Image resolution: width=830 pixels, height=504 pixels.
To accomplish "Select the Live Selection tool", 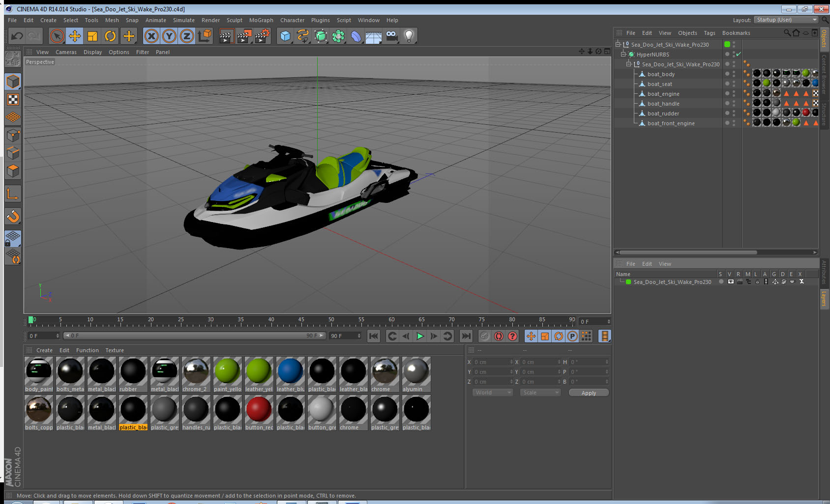I will [x=57, y=36].
